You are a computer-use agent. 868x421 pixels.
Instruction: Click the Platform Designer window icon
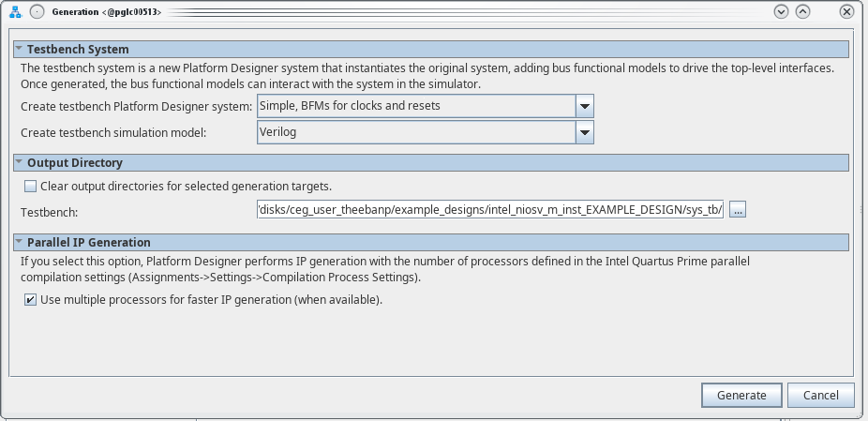pyautogui.click(x=14, y=12)
